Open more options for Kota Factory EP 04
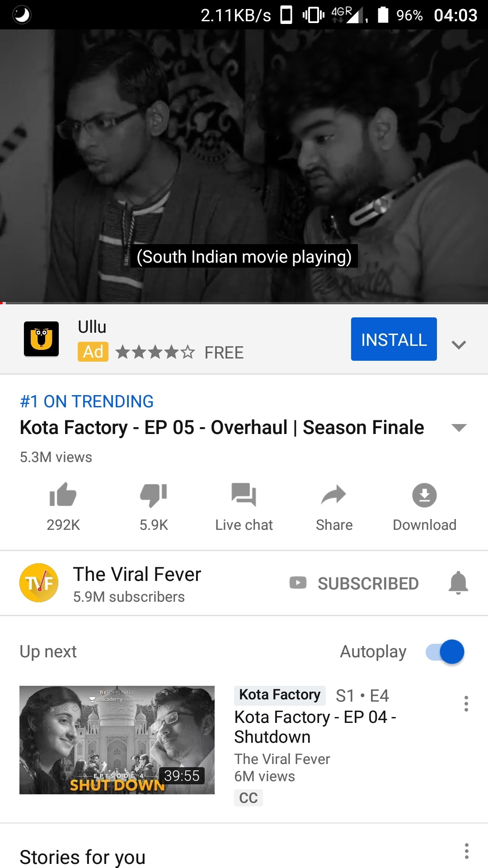 point(466,704)
